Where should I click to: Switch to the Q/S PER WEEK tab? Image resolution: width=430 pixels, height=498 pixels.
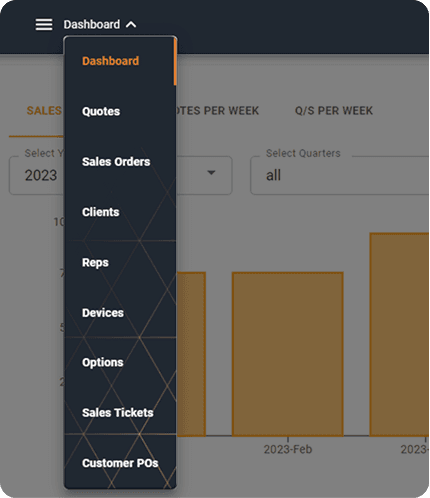pyautogui.click(x=334, y=111)
